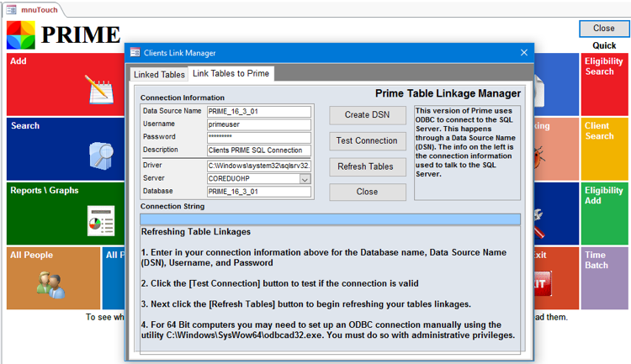Switch to the Linked Tables tab
631x364 pixels.
[x=159, y=75]
